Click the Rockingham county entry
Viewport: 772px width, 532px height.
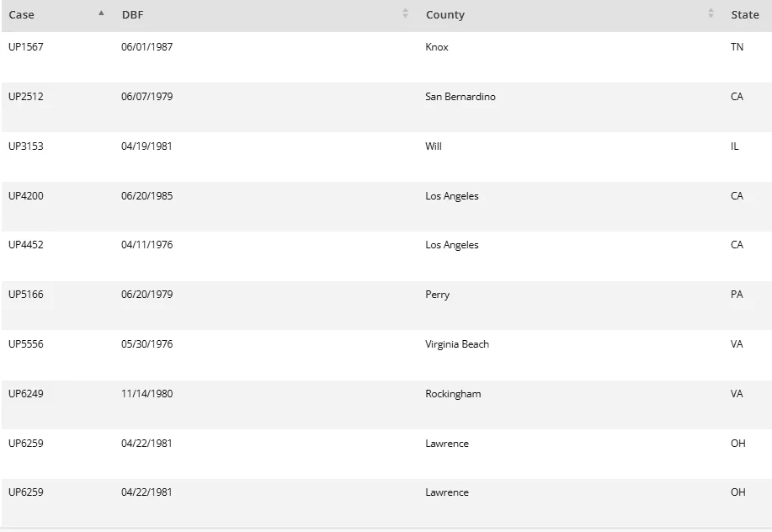[x=453, y=394]
